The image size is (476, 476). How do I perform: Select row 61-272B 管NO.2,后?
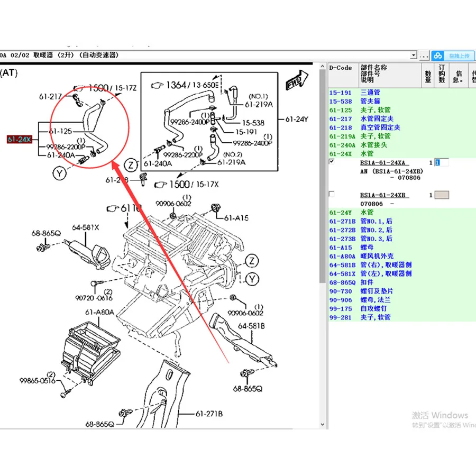402,230
